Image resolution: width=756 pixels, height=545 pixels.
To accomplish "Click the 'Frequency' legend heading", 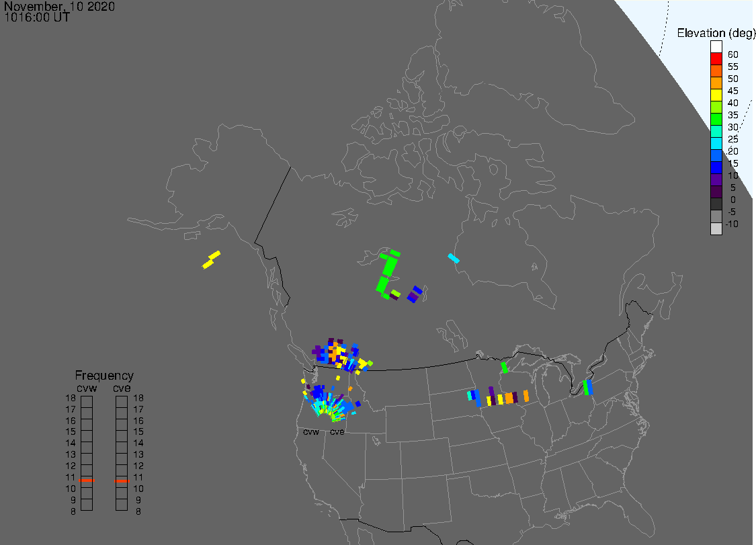I will pyautogui.click(x=104, y=375).
